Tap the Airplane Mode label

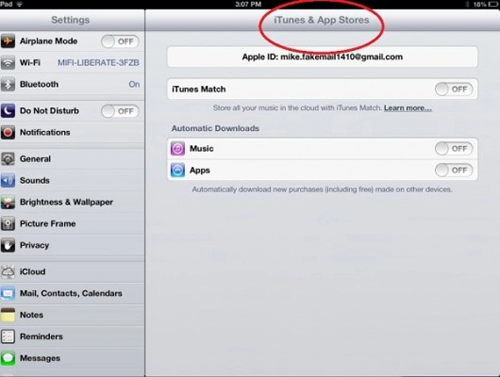click(x=49, y=41)
